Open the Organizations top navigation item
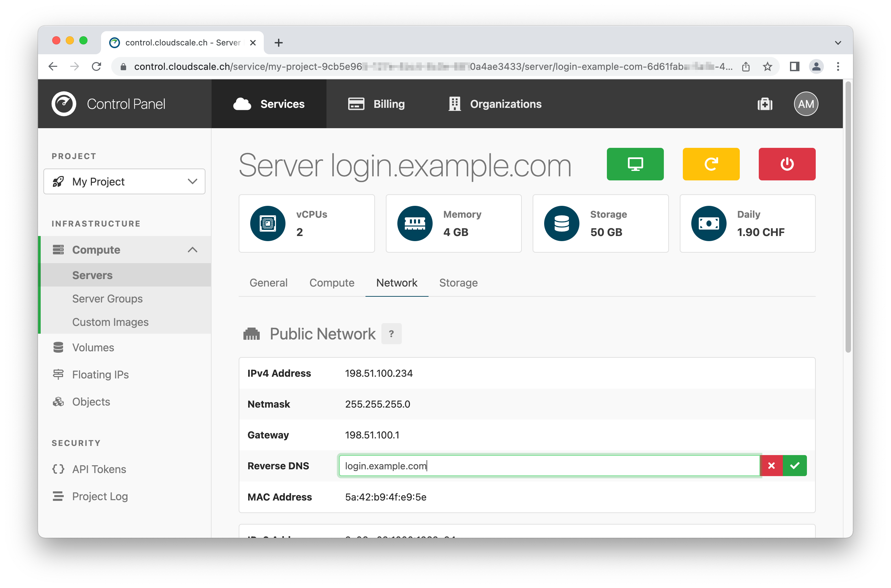This screenshot has height=588, width=891. point(495,104)
